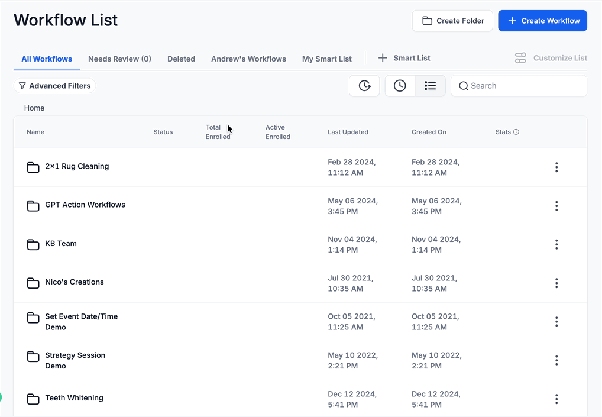The image size is (602, 417).
Task: Open three-dot menu for Nico's Creations
Action: tap(556, 283)
